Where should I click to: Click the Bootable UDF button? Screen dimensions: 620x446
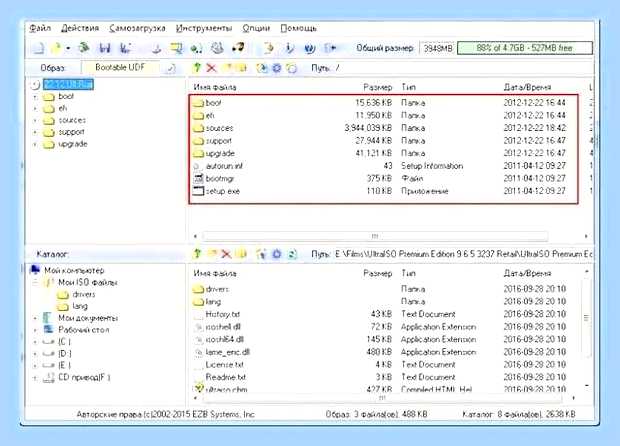coord(120,68)
